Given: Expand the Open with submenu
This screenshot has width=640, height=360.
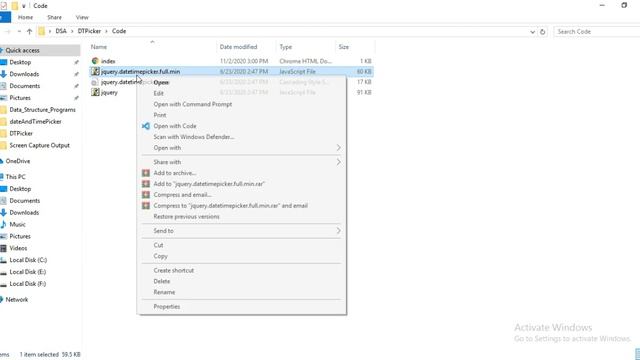Looking at the screenshot, I should [241, 148].
